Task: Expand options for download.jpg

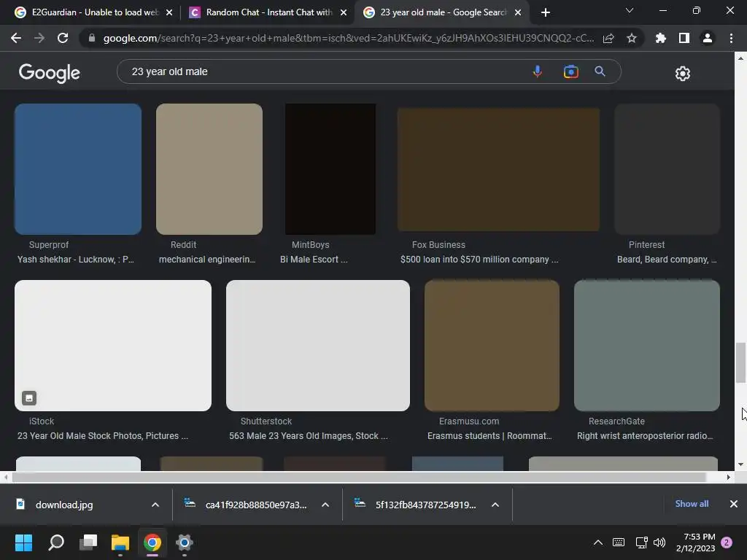Action: 155,505
